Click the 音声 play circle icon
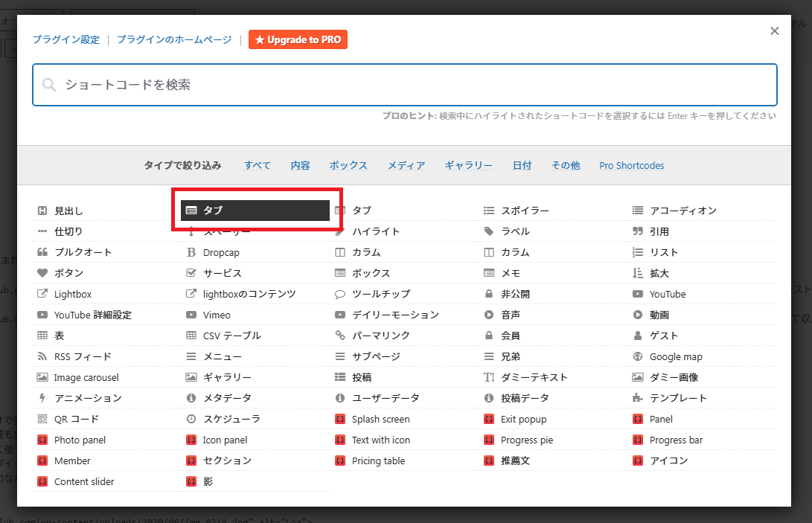The height and width of the screenshot is (523, 812). tap(489, 315)
